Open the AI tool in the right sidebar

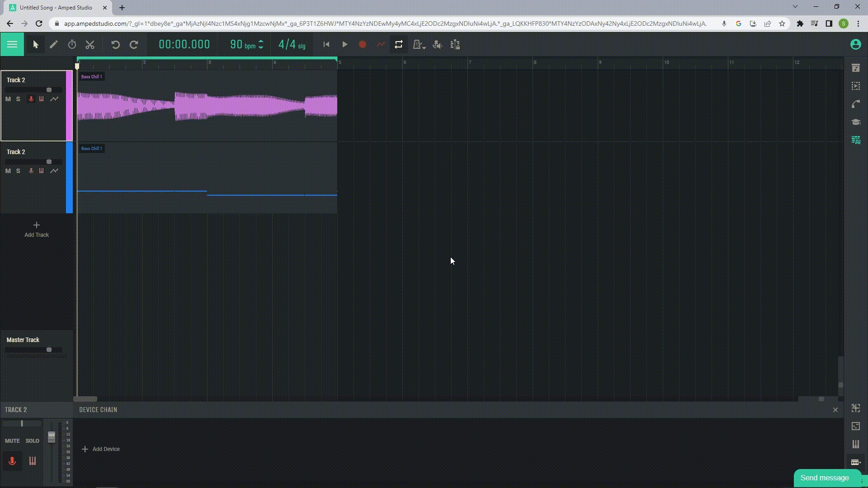coord(856,140)
